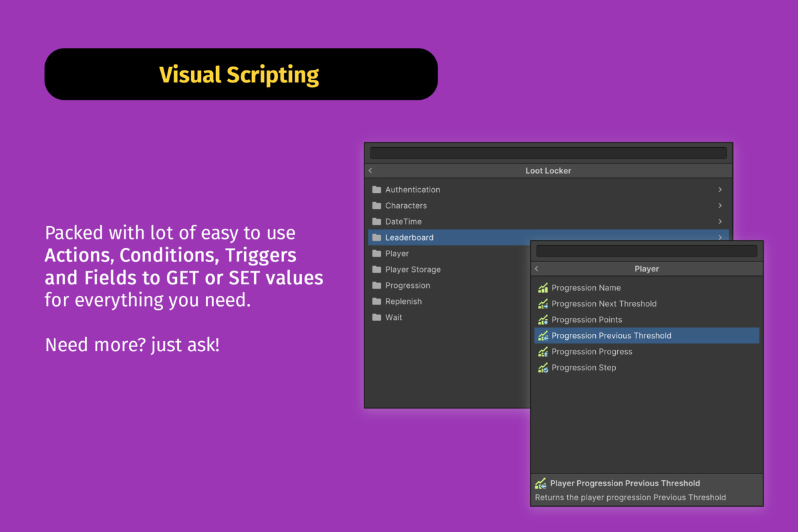Click the Wait folder icon
This screenshot has height=532, width=798.
click(x=376, y=317)
